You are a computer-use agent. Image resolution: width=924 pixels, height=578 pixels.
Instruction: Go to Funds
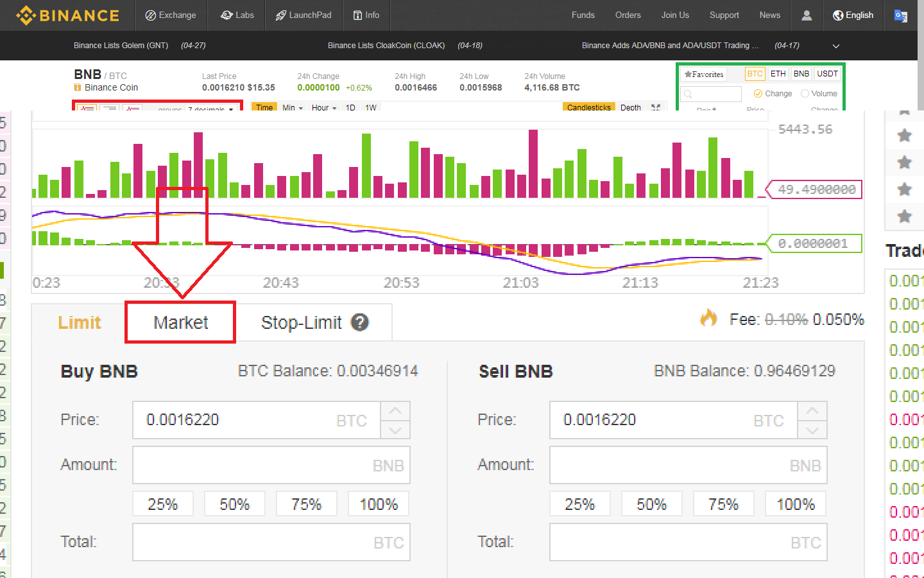[583, 15]
